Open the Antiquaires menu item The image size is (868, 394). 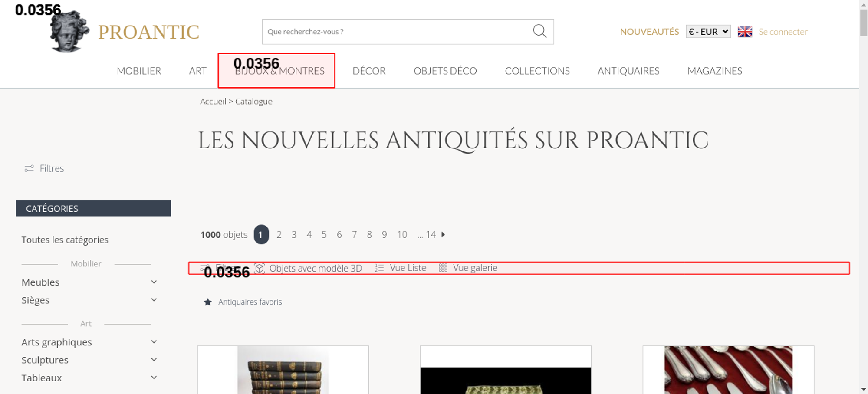(628, 71)
